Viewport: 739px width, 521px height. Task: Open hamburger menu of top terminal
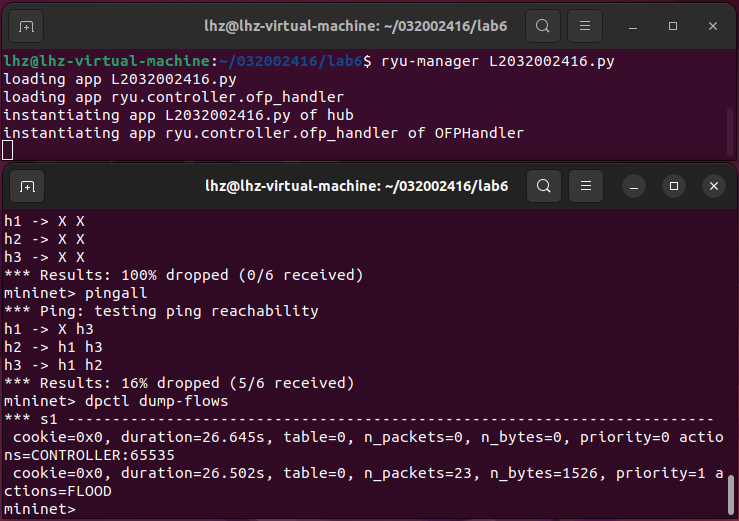coord(587,25)
